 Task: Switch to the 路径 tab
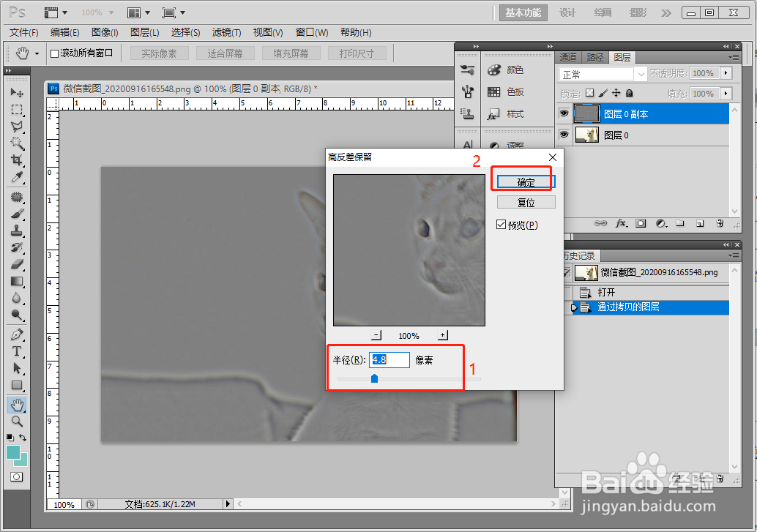coord(595,58)
